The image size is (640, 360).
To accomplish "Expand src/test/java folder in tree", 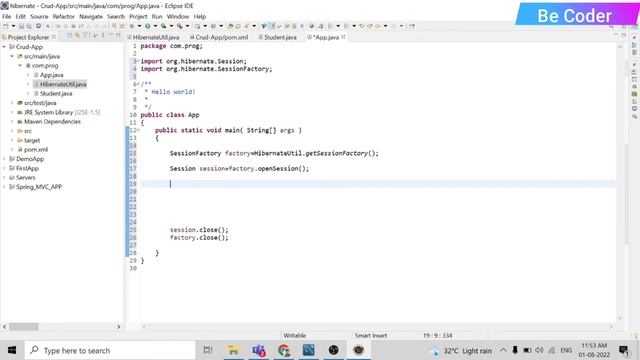I will tap(12, 103).
